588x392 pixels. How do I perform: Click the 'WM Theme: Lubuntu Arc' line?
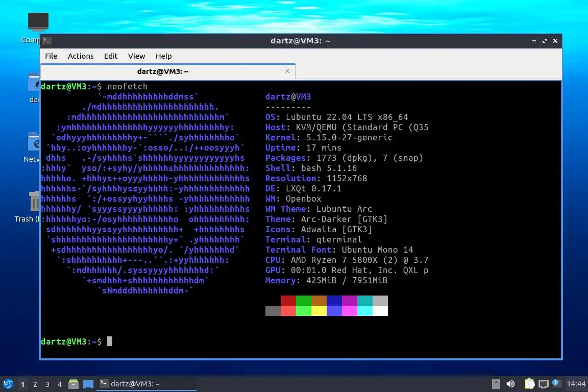pyautogui.click(x=318, y=209)
